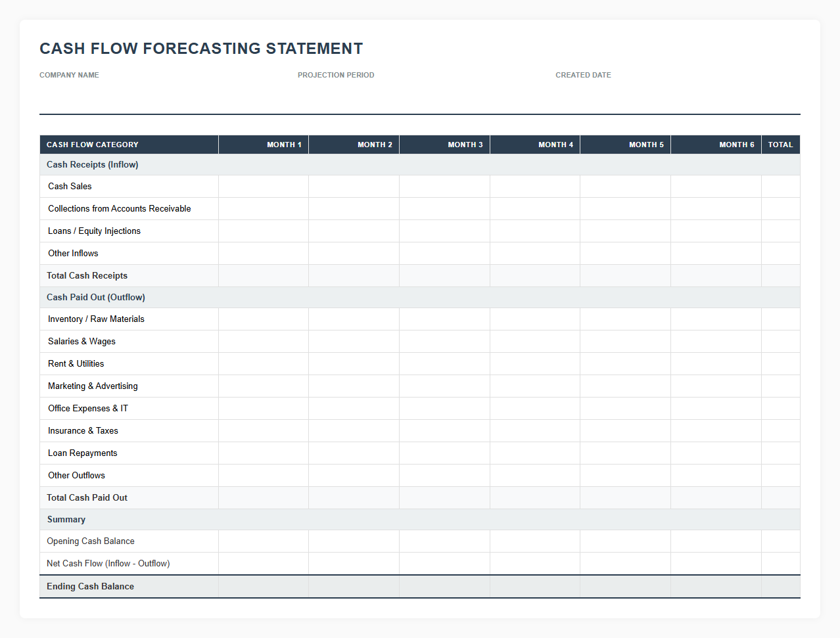This screenshot has height=638, width=840.
Task: Click the Month 2 column header
Action: coord(354,145)
